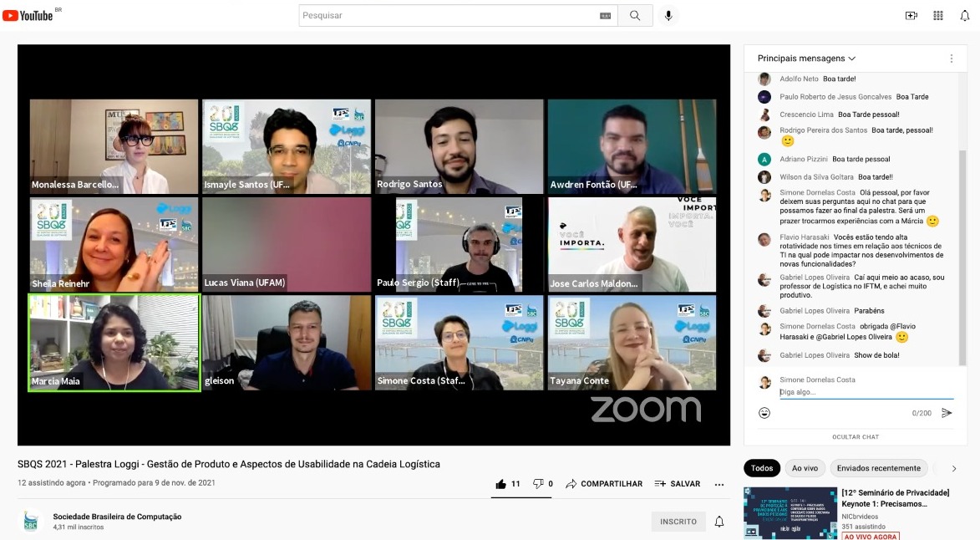The width and height of the screenshot is (980, 540).
Task: Send the chat message arrow
Action: pos(947,413)
